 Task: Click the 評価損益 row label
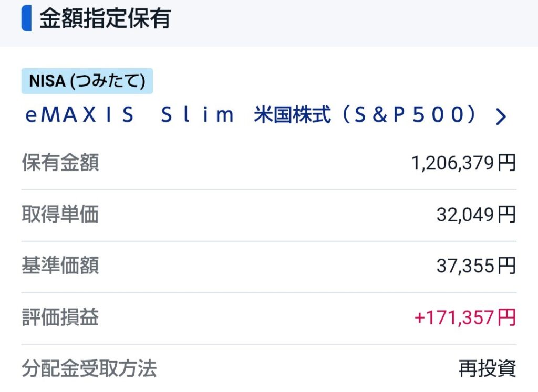pos(60,317)
